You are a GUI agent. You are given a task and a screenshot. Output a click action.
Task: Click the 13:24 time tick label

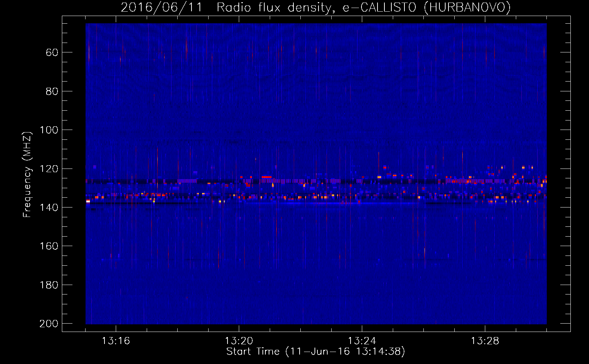point(362,341)
